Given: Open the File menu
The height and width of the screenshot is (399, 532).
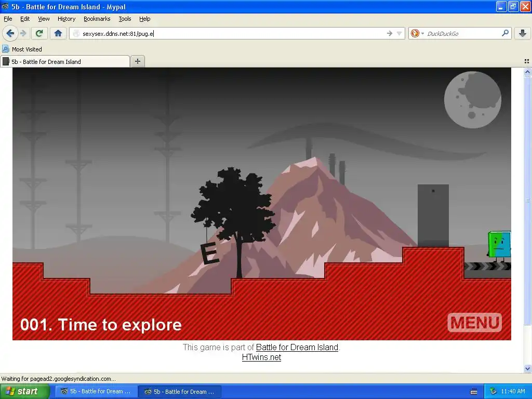Looking at the screenshot, I should click(8, 19).
